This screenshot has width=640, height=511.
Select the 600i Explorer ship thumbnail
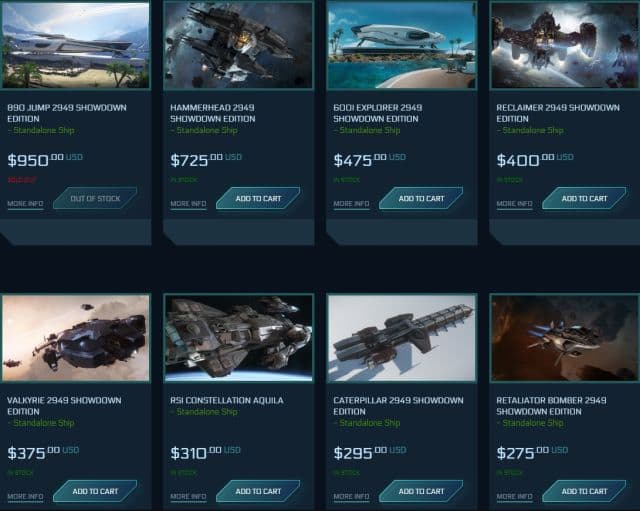pyautogui.click(x=402, y=44)
